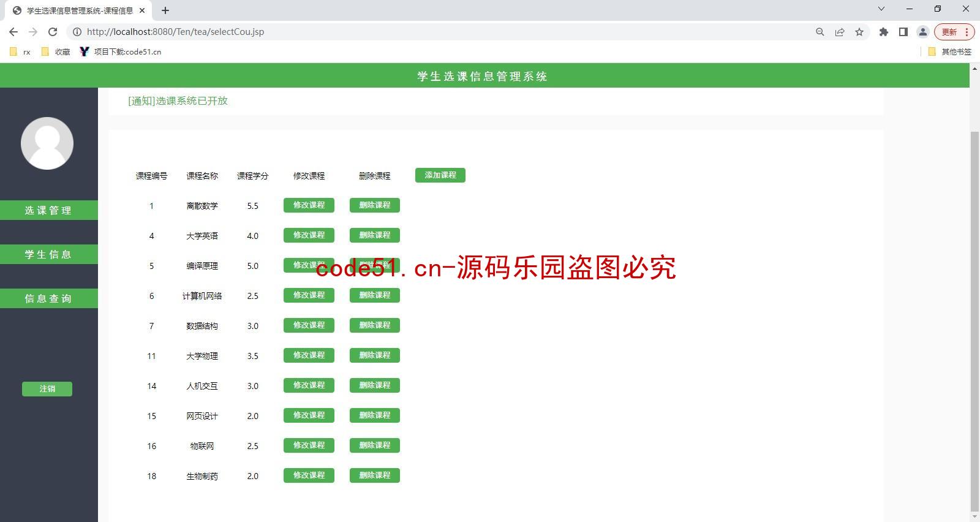The image size is (980, 522).
Task: Click 删除课程 for 数据结构
Action: 375,325
